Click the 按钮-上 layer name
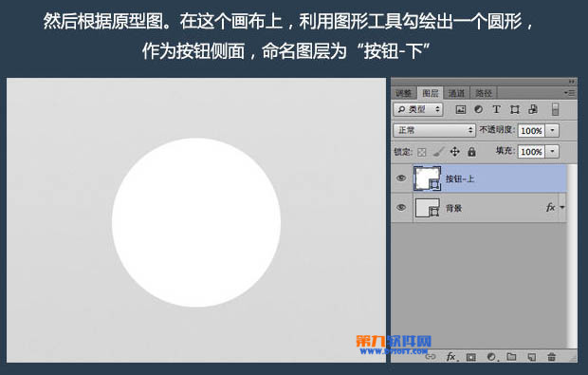Screen dimensions: 588x375 pos(460,178)
